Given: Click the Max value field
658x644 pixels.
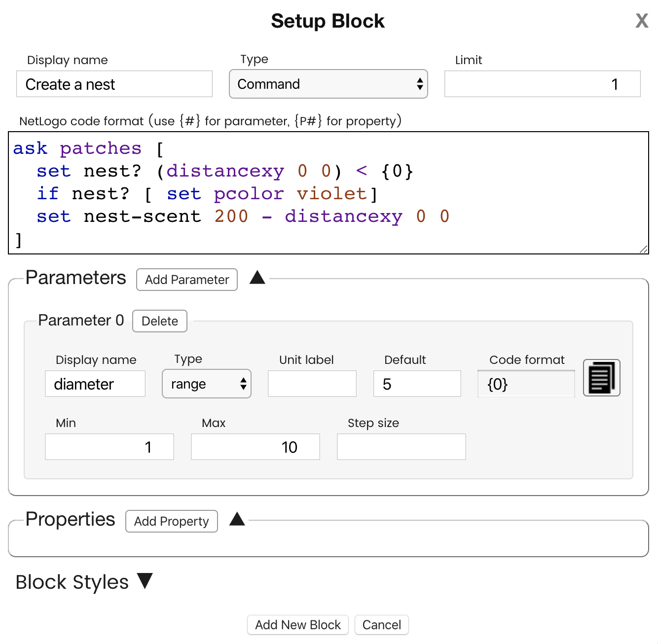Looking at the screenshot, I should [x=256, y=447].
